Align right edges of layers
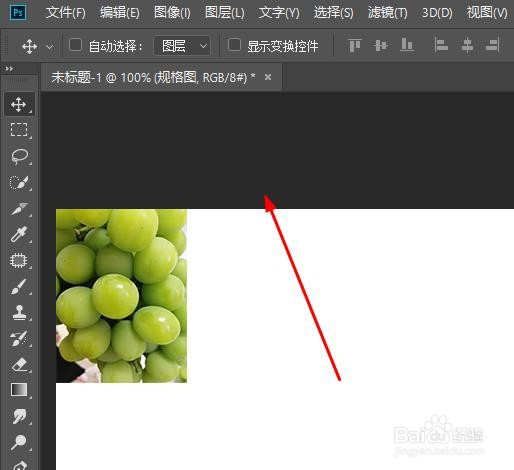Image resolution: width=514 pixels, height=470 pixels. (493, 46)
